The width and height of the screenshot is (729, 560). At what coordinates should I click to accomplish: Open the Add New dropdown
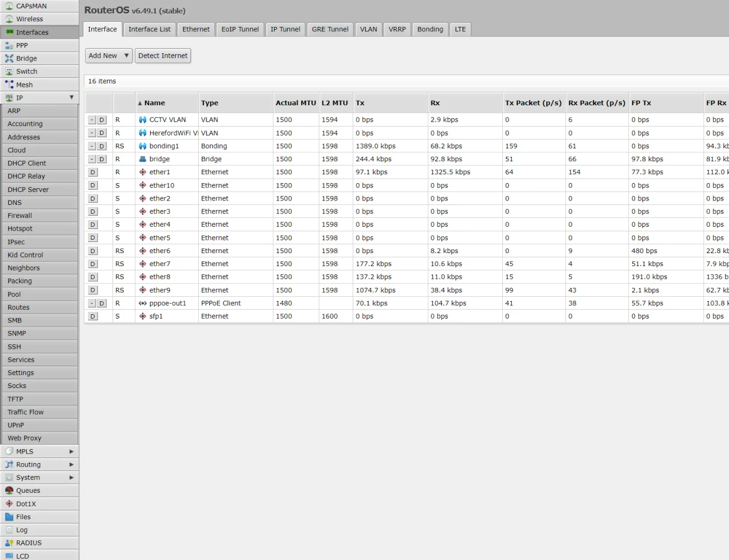pyautogui.click(x=109, y=55)
